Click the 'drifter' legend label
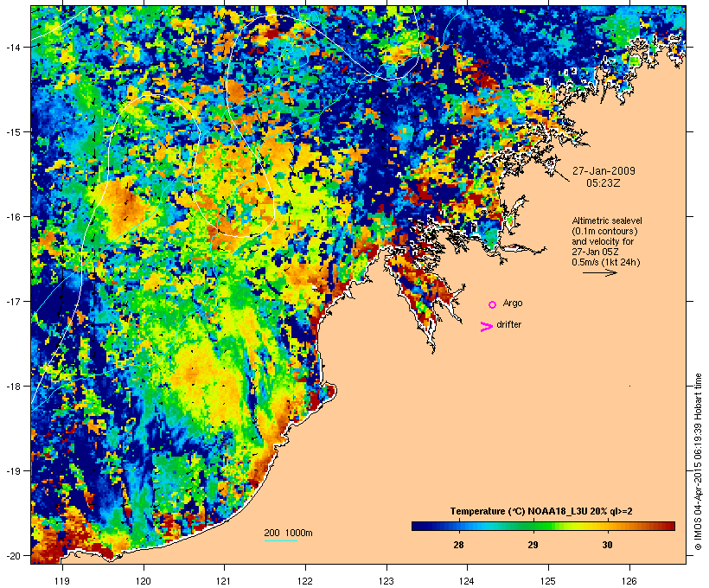The width and height of the screenshot is (709, 588). [508, 324]
